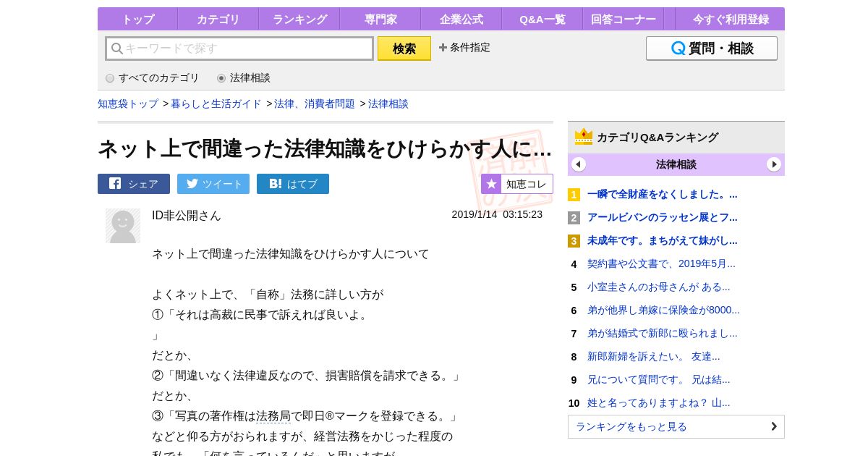The image size is (868, 456).
Task: Click the 知恵コレ star button
Action: [517, 184]
